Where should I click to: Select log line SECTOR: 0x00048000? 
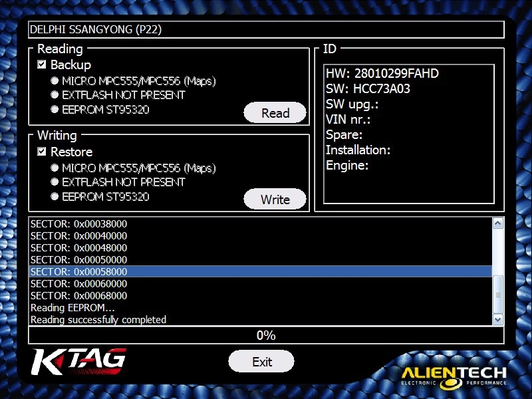[261, 247]
